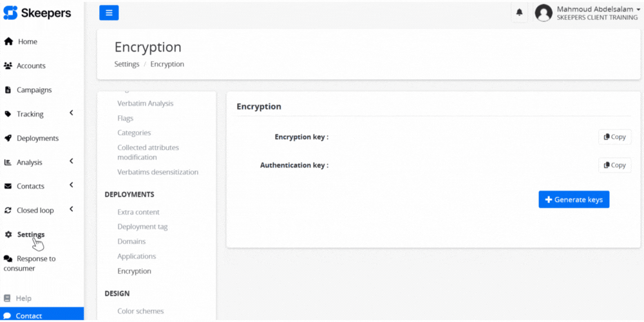Viewport: 644px width, 322px height.
Task: Click the Response to consumer chat icon
Action: click(8, 259)
